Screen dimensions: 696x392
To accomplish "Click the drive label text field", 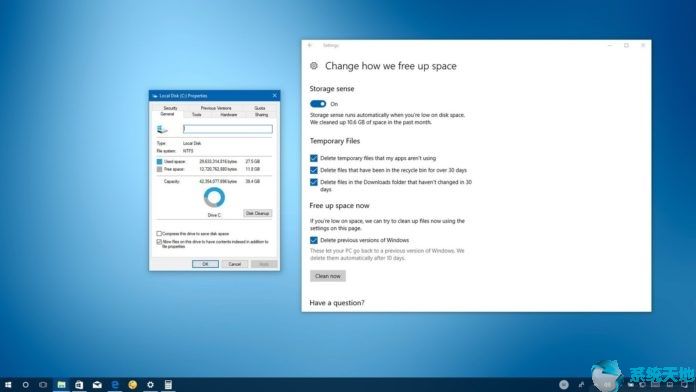I will coord(228,129).
